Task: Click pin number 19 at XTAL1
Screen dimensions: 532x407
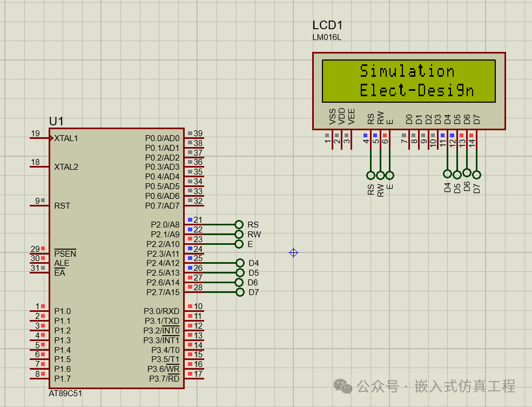Action: click(x=35, y=134)
